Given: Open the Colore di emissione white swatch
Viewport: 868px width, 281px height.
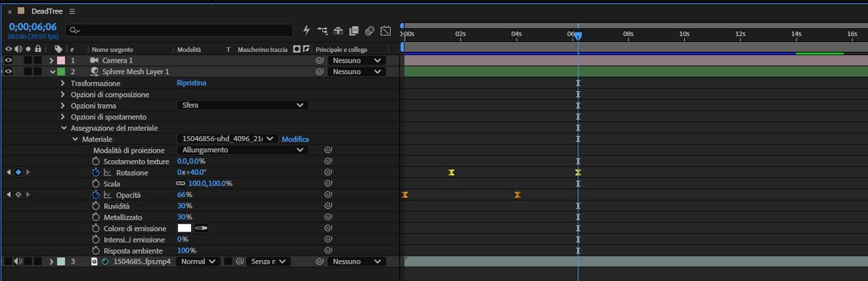Looking at the screenshot, I should (x=185, y=228).
